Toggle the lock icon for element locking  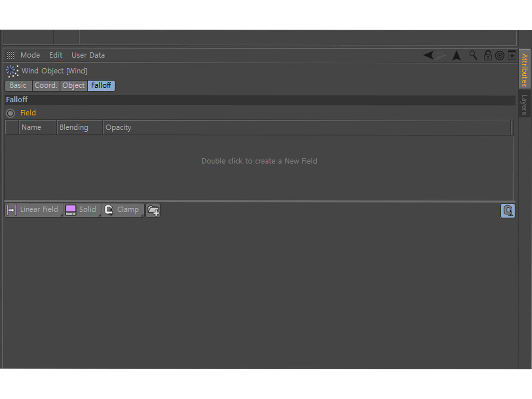click(x=488, y=55)
